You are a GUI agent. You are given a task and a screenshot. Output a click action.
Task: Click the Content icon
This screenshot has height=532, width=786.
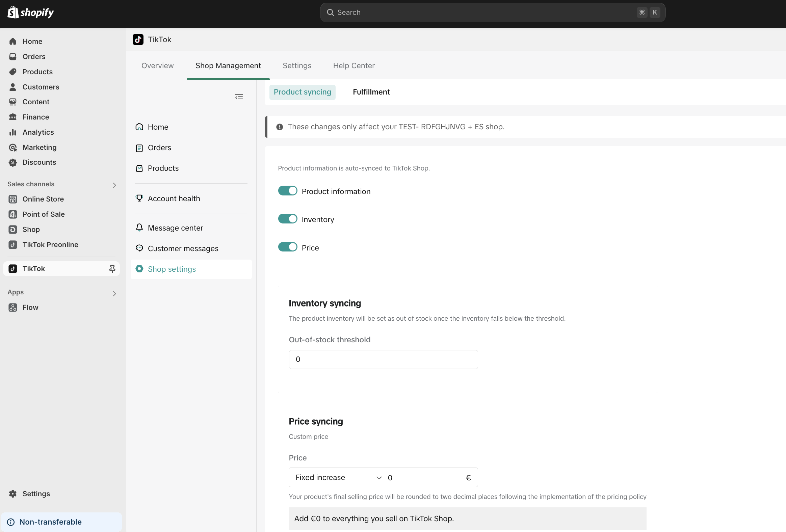pos(13,102)
